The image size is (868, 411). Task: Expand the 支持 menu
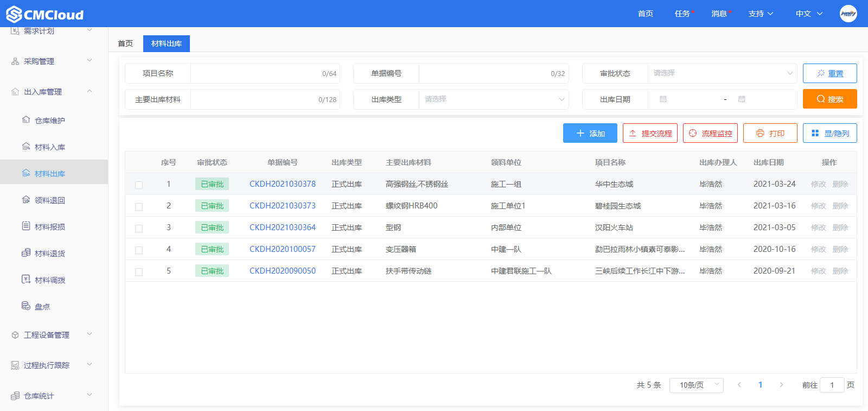(761, 14)
